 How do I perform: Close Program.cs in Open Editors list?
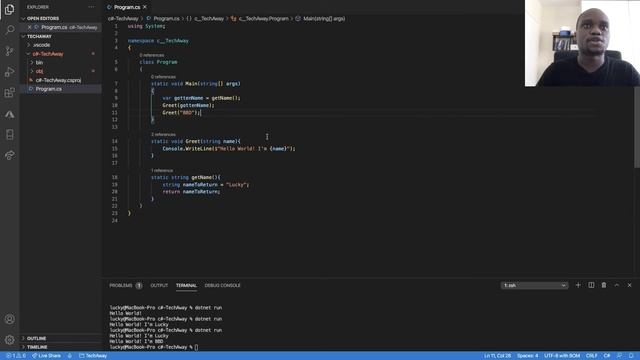click(29, 27)
